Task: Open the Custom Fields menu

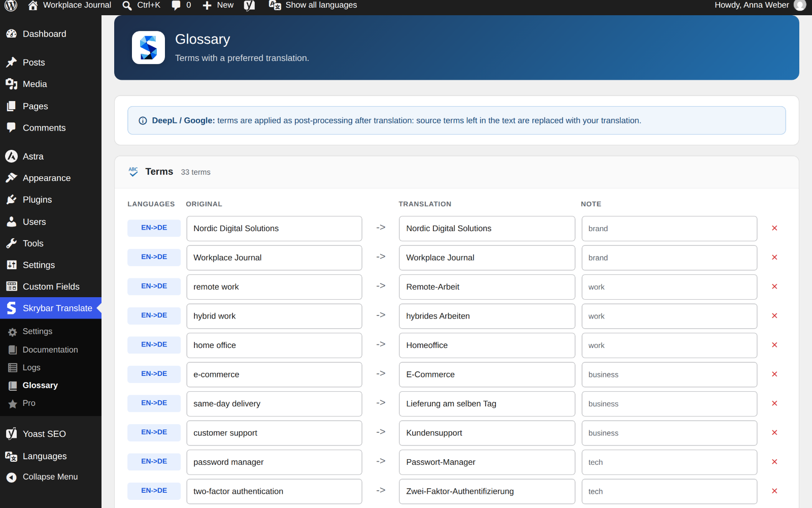Action: click(51, 287)
